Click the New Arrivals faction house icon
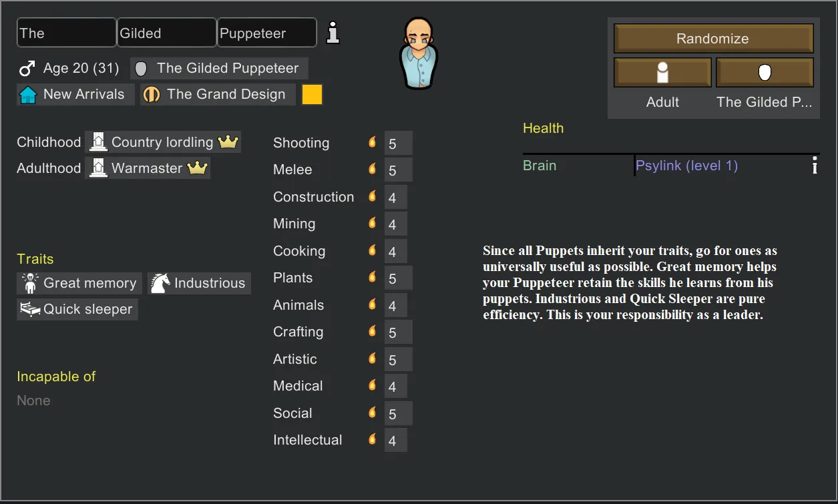The image size is (838, 504). pos(28,95)
